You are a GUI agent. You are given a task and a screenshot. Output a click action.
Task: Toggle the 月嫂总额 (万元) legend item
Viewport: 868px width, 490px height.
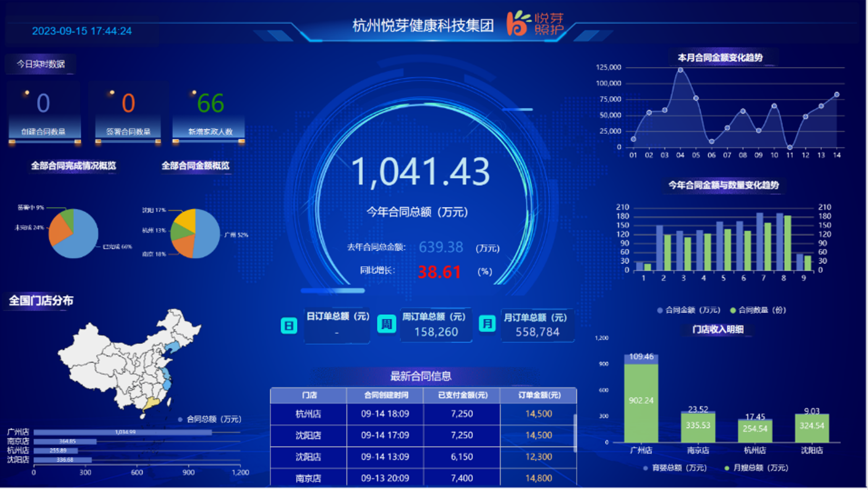(756, 468)
